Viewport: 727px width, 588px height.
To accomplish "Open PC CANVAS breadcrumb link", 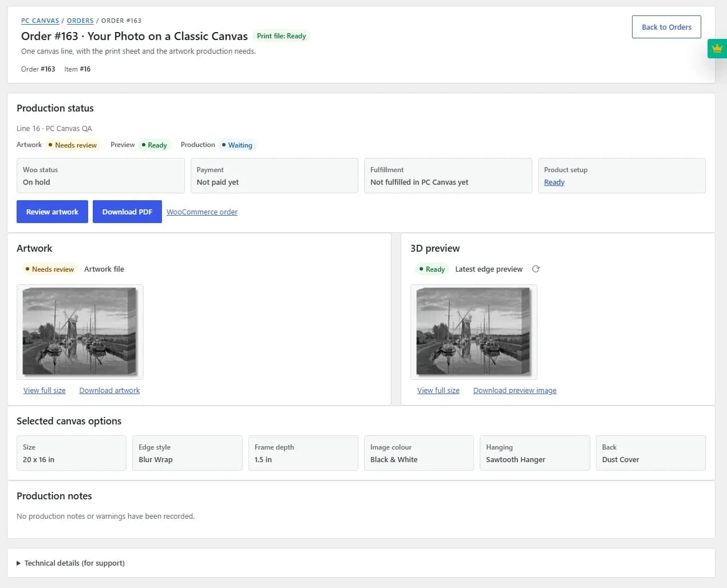I will (40, 21).
